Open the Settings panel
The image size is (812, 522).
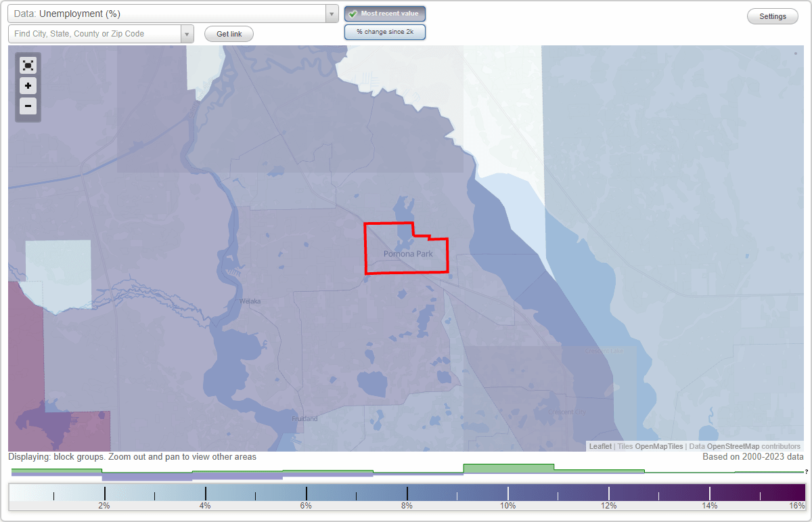pos(772,16)
